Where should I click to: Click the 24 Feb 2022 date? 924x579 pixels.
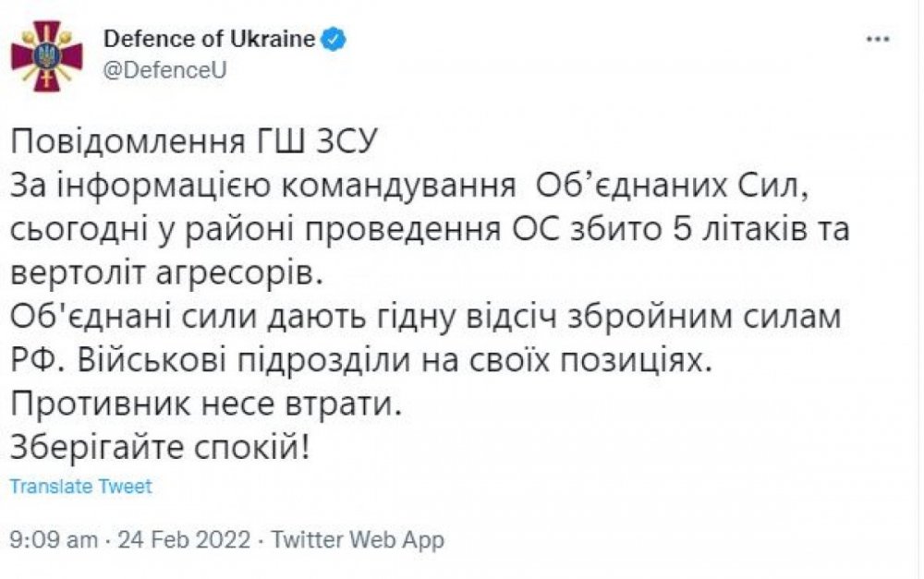pos(185,539)
